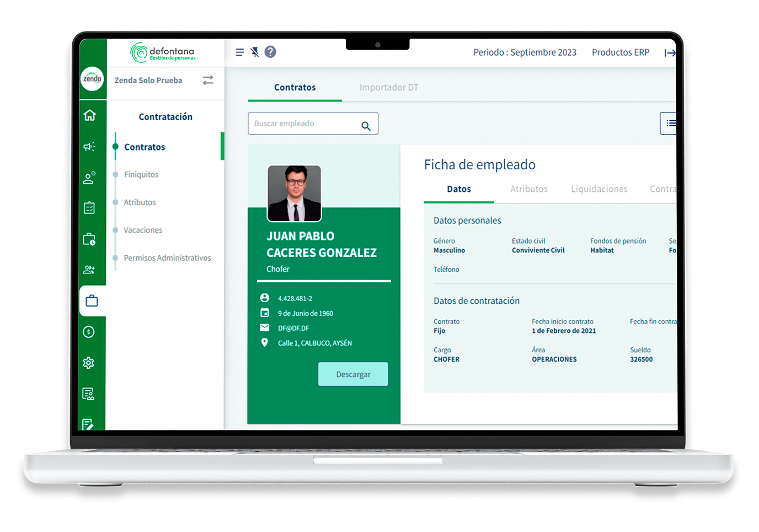Click the help question mark icon
759x532 pixels.
point(270,52)
